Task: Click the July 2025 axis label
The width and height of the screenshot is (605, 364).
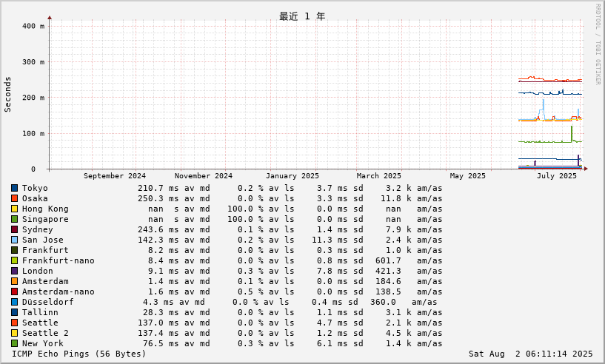Action: coord(556,176)
